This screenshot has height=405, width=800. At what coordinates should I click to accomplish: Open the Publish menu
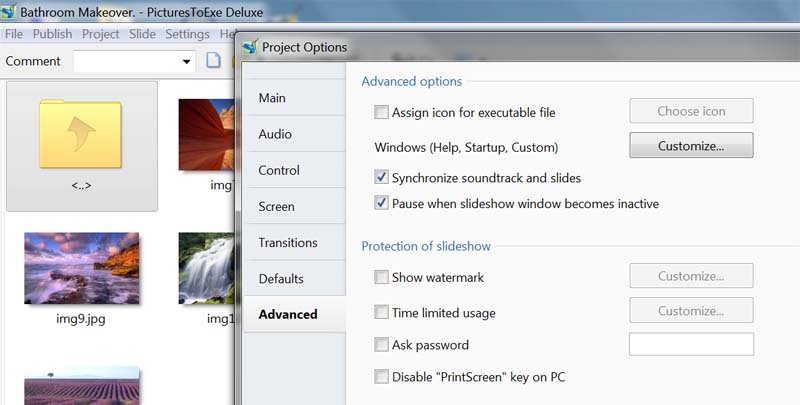click(x=53, y=34)
